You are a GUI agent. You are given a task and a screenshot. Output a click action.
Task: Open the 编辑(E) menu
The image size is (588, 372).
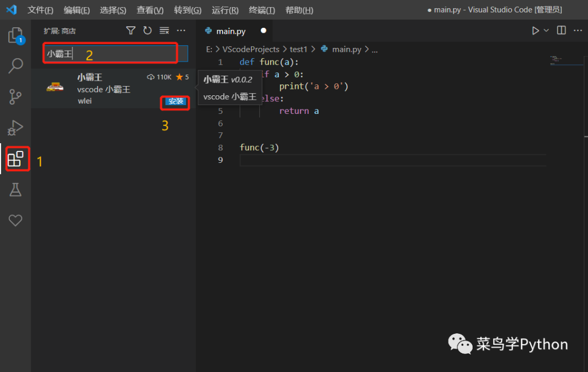click(77, 10)
